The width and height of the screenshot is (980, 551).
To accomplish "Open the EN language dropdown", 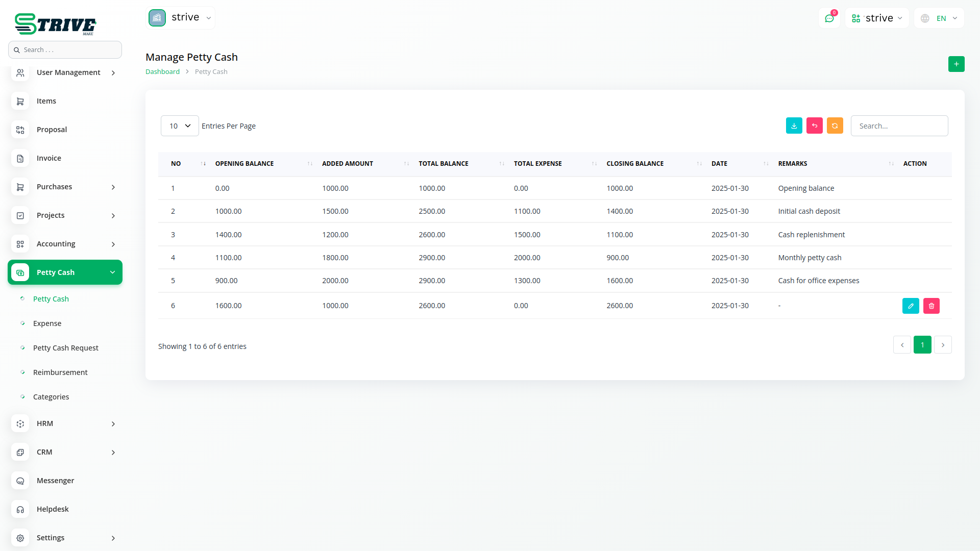I will tap(939, 18).
